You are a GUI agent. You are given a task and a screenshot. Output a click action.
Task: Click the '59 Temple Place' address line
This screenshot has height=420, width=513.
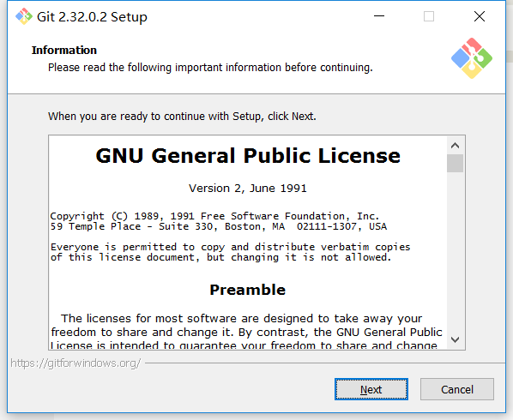pos(219,226)
